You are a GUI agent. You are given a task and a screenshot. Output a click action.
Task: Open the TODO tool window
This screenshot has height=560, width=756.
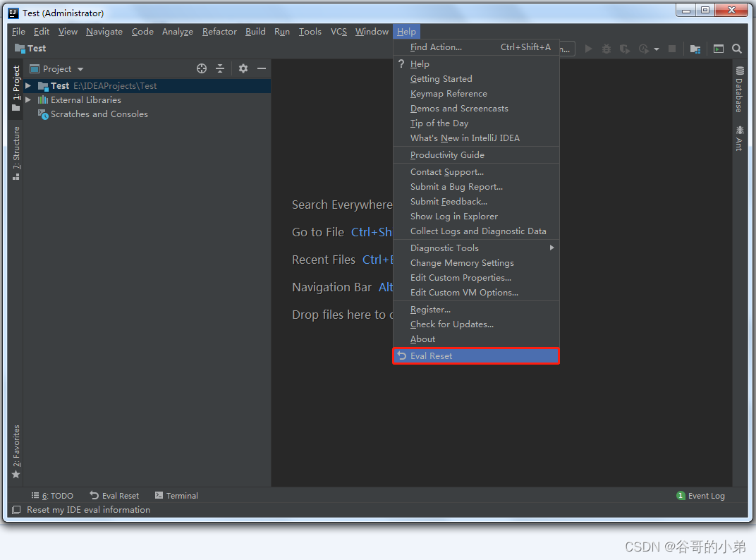(x=52, y=496)
